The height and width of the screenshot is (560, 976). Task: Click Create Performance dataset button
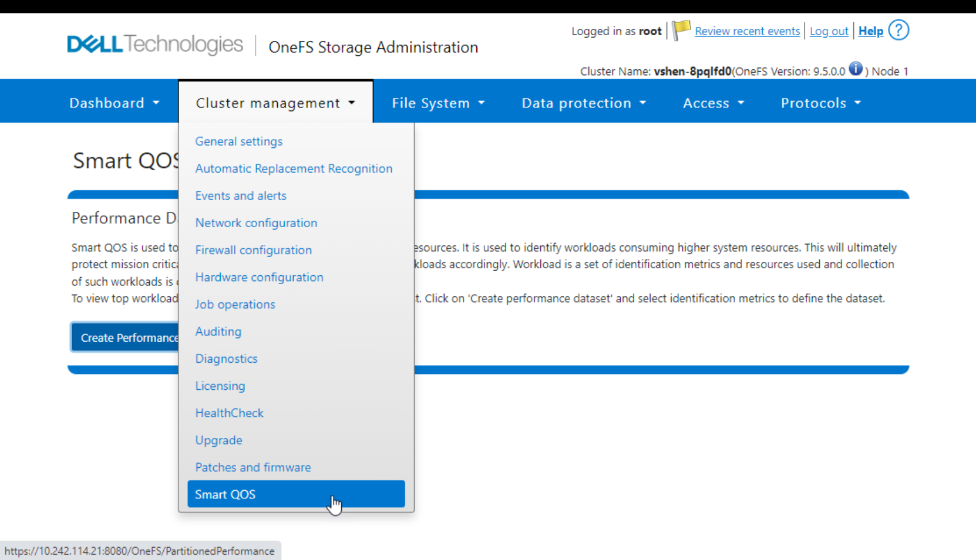click(125, 338)
